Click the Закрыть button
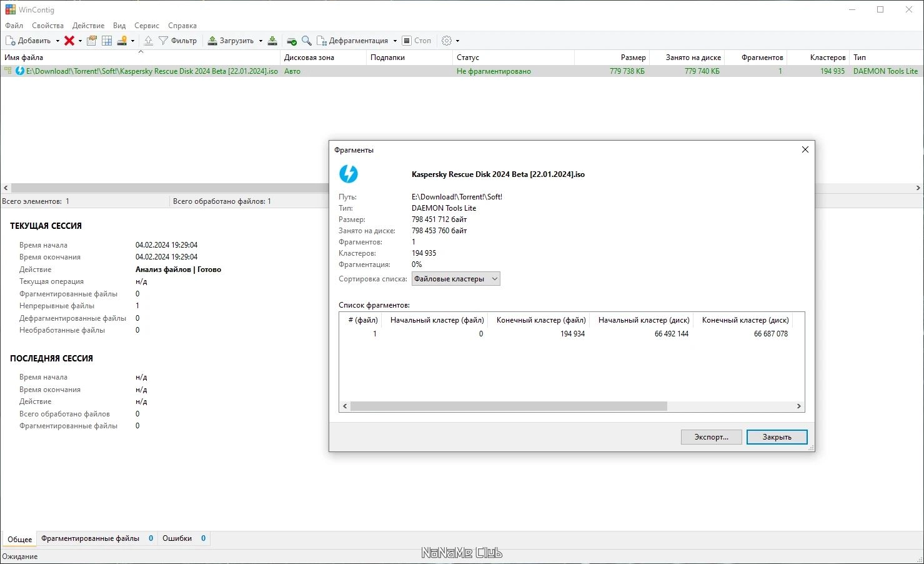The width and height of the screenshot is (924, 564). click(x=777, y=437)
